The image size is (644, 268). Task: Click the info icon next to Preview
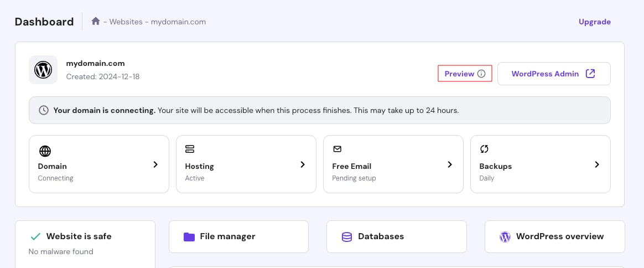481,74
